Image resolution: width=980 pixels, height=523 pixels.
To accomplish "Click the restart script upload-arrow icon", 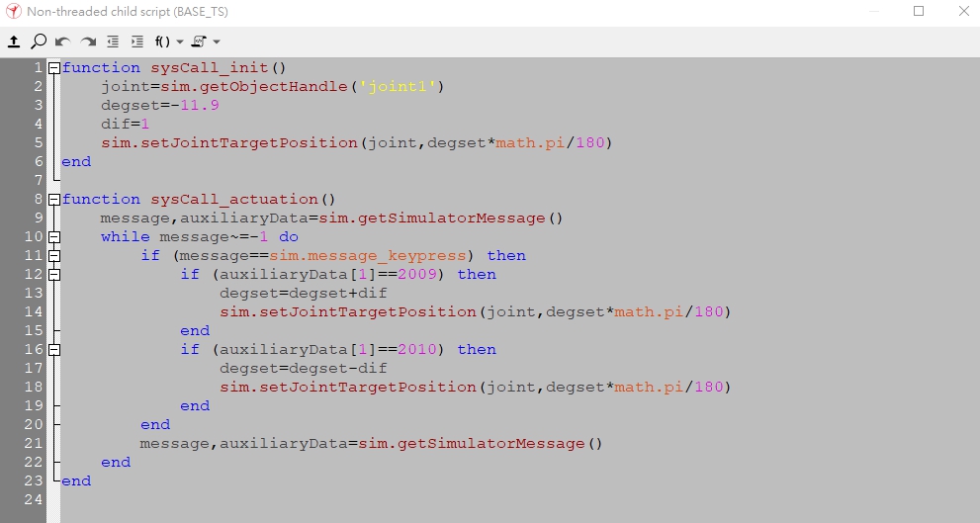I will click(x=14, y=42).
